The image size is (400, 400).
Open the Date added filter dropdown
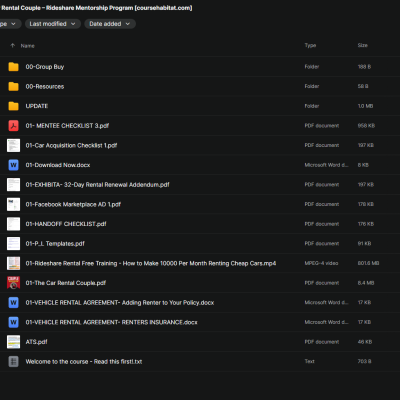pos(110,24)
